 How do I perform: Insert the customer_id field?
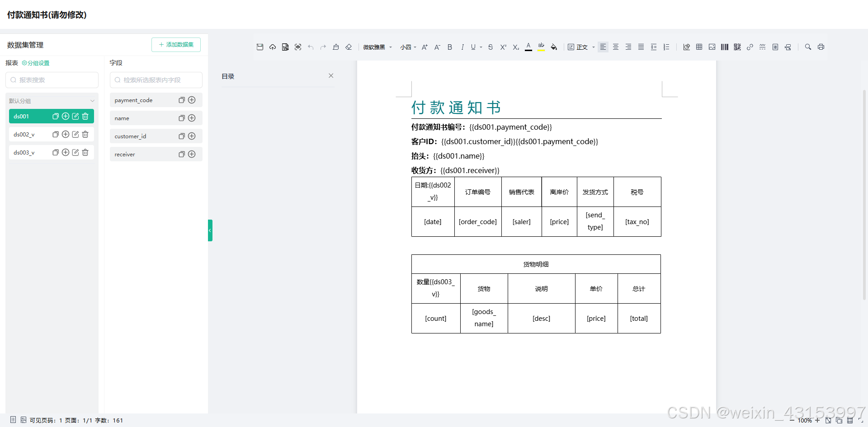pyautogui.click(x=192, y=136)
